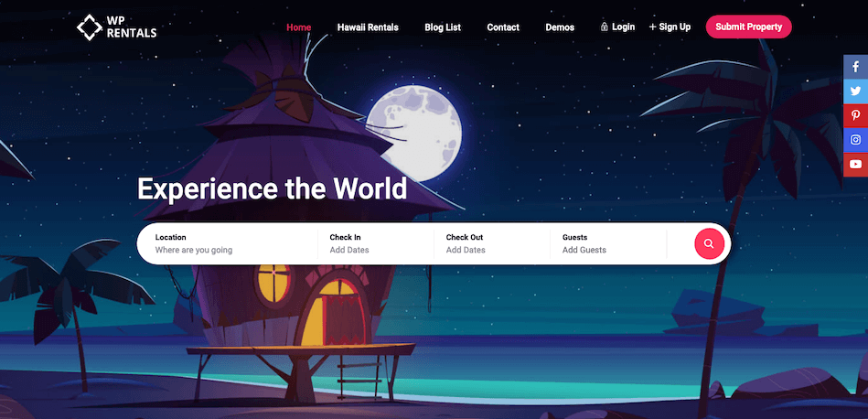Click the Sign Up link
The height and width of the screenshot is (419, 868).
pos(675,27)
